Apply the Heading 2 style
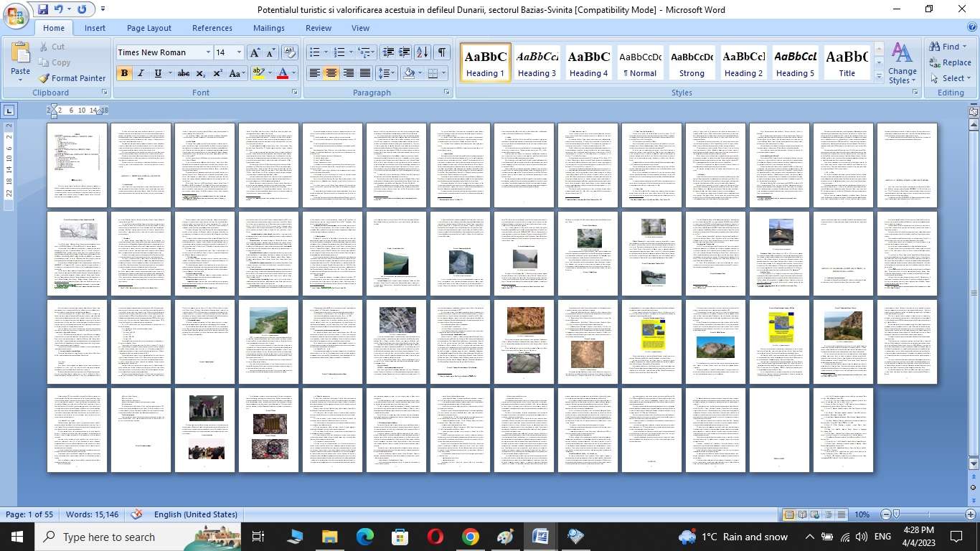Viewport: 980px width, 551px height. pos(744,63)
